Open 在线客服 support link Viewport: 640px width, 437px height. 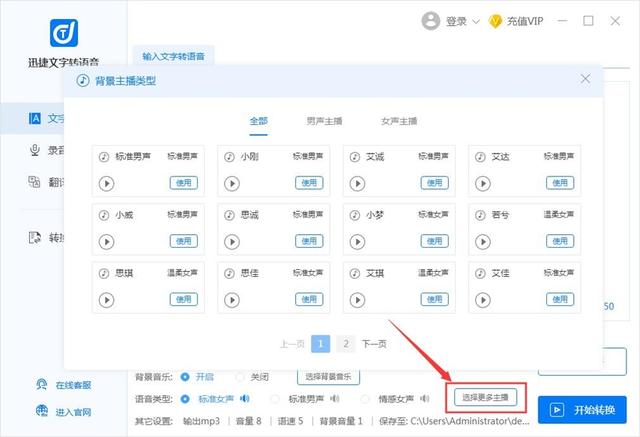point(73,385)
